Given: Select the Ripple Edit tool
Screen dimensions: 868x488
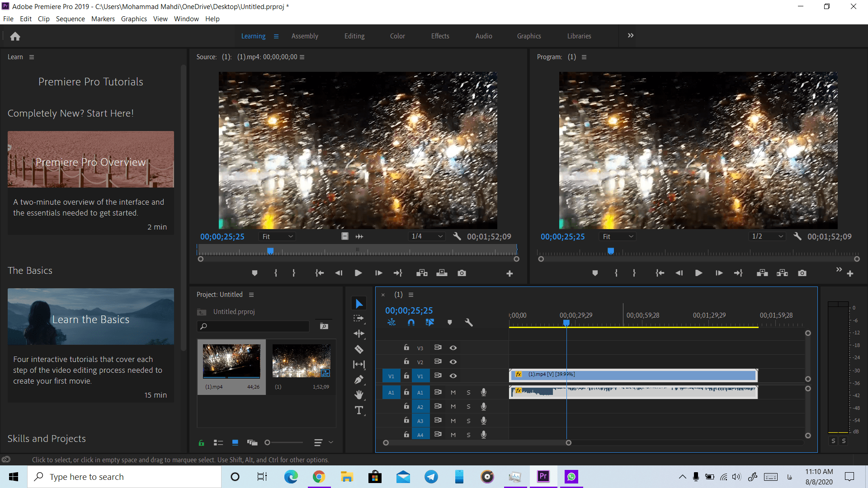Looking at the screenshot, I should (x=359, y=334).
